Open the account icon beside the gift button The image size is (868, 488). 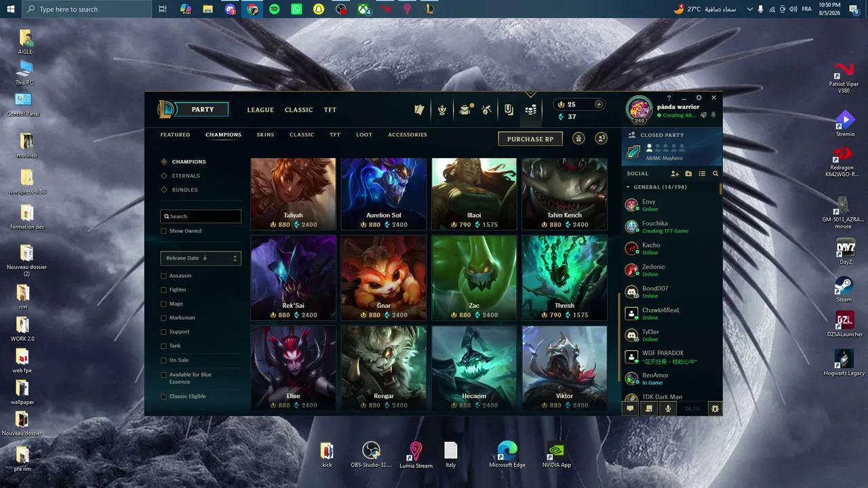[x=601, y=138]
